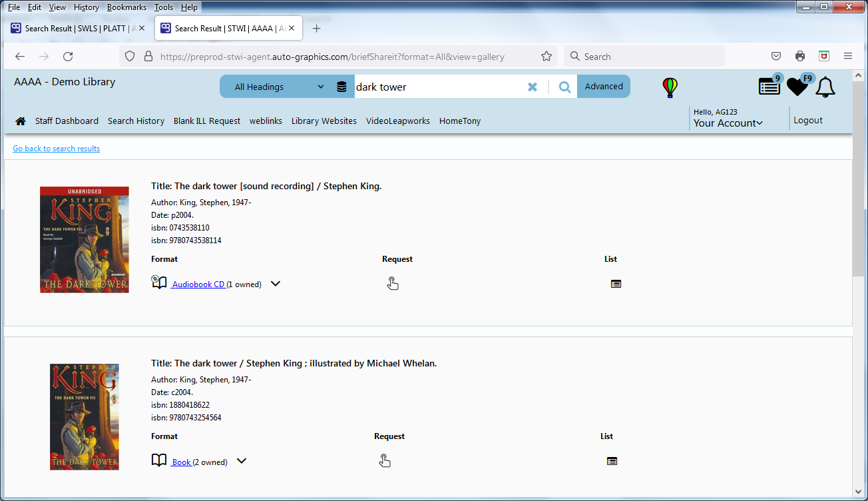
Task: Open Search History
Action: coord(136,121)
